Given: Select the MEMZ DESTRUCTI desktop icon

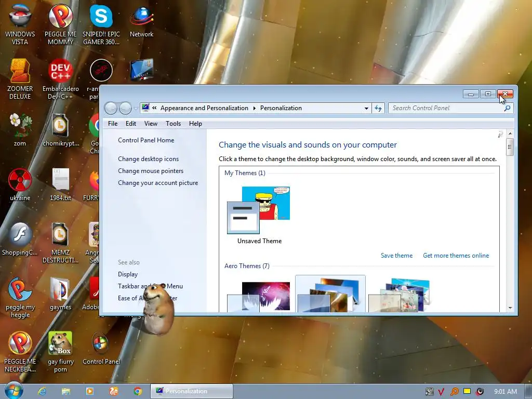Looking at the screenshot, I should pyautogui.click(x=60, y=242).
